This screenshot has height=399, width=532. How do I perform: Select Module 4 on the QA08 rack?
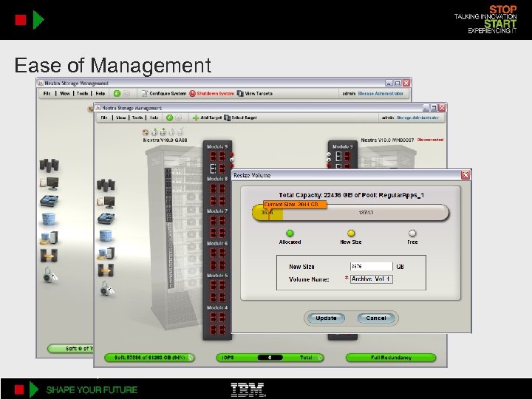click(x=217, y=321)
